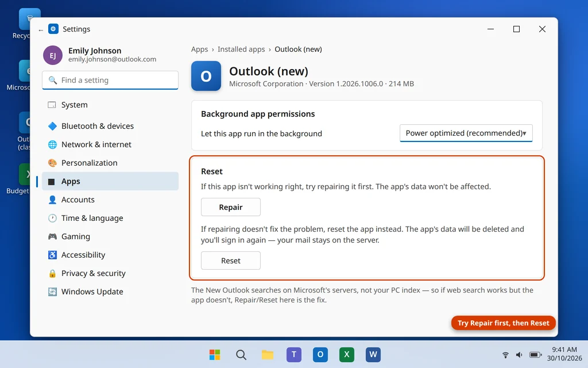Open Time & language settings
Screen dimensions: 588x368
click(x=110, y=218)
